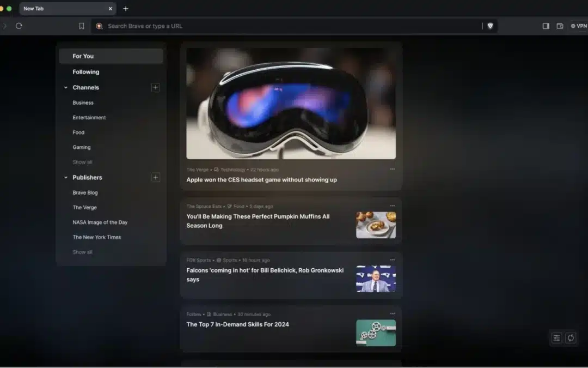
Task: Open the Gaming channel
Action: click(x=81, y=147)
